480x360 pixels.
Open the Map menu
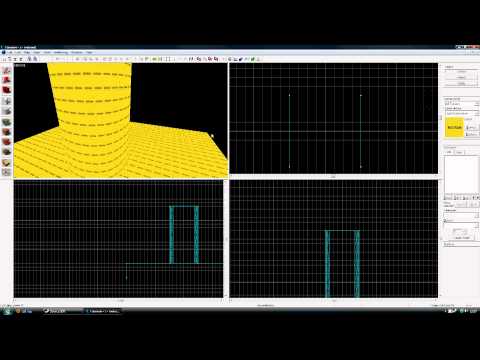[27, 52]
